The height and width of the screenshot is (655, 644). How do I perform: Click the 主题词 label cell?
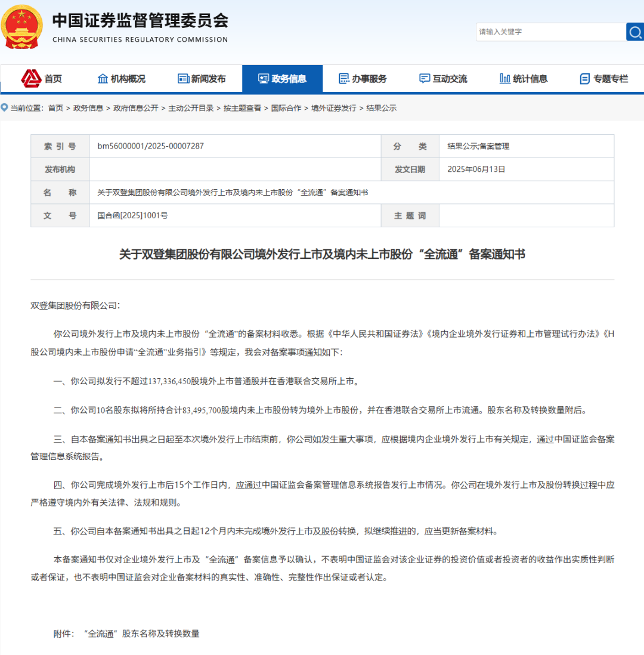point(410,215)
